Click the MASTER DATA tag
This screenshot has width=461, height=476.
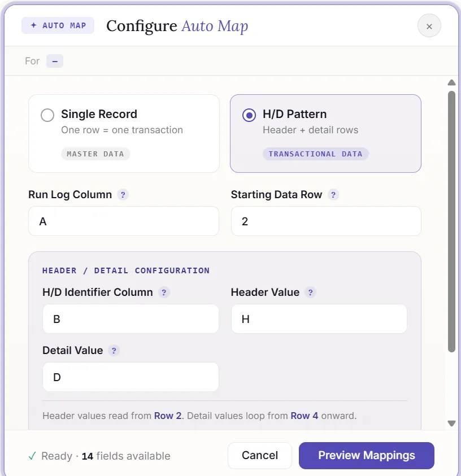(x=95, y=154)
